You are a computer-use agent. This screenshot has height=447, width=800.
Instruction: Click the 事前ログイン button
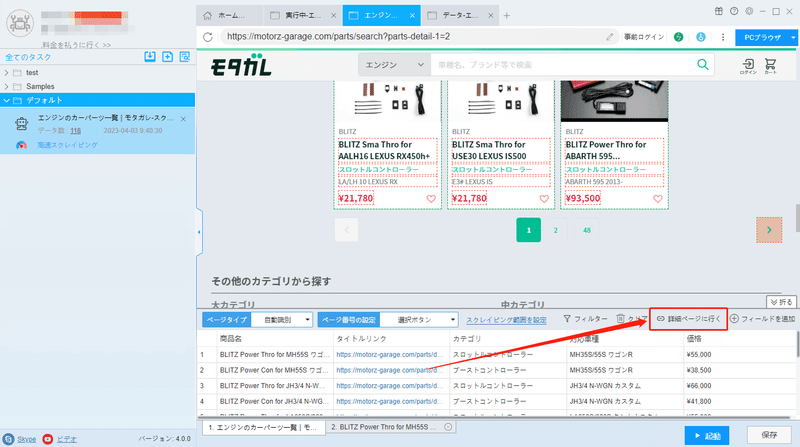coord(644,37)
